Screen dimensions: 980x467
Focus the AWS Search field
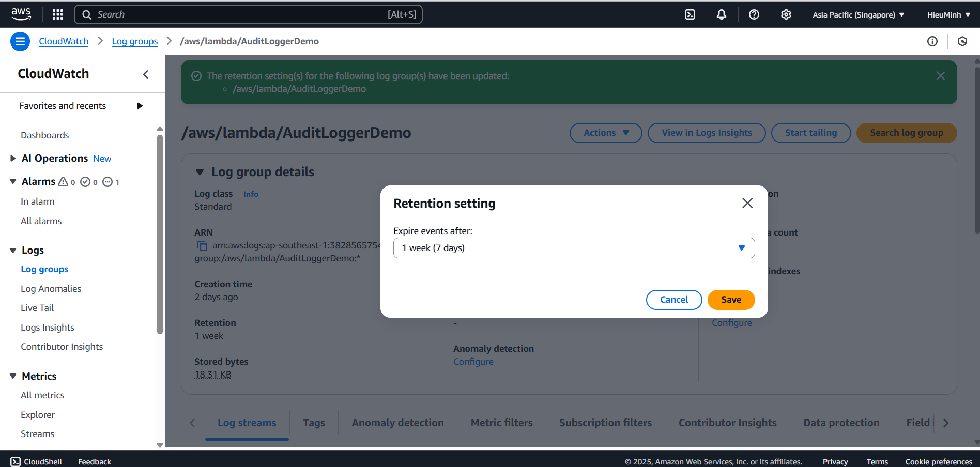pyautogui.click(x=248, y=14)
